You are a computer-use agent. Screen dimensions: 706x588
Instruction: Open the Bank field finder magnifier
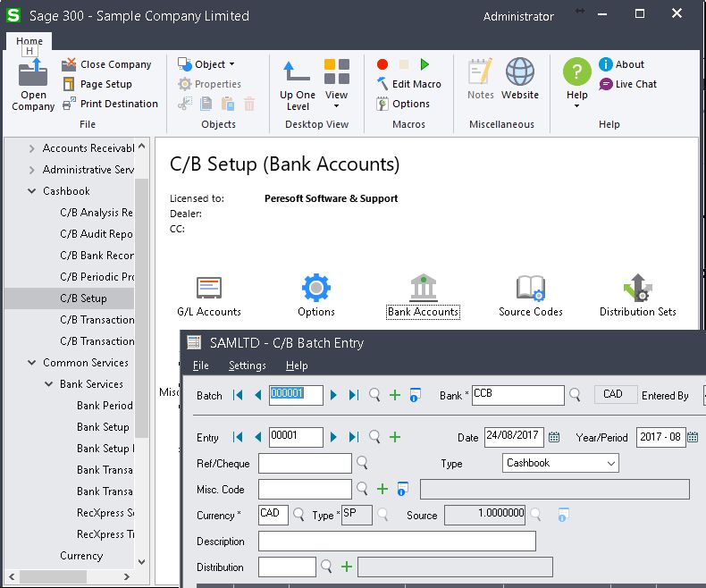click(575, 395)
